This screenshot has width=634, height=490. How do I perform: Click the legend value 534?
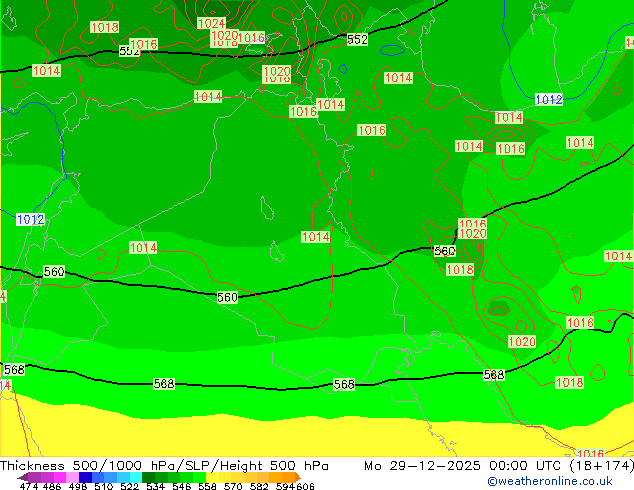click(x=155, y=486)
